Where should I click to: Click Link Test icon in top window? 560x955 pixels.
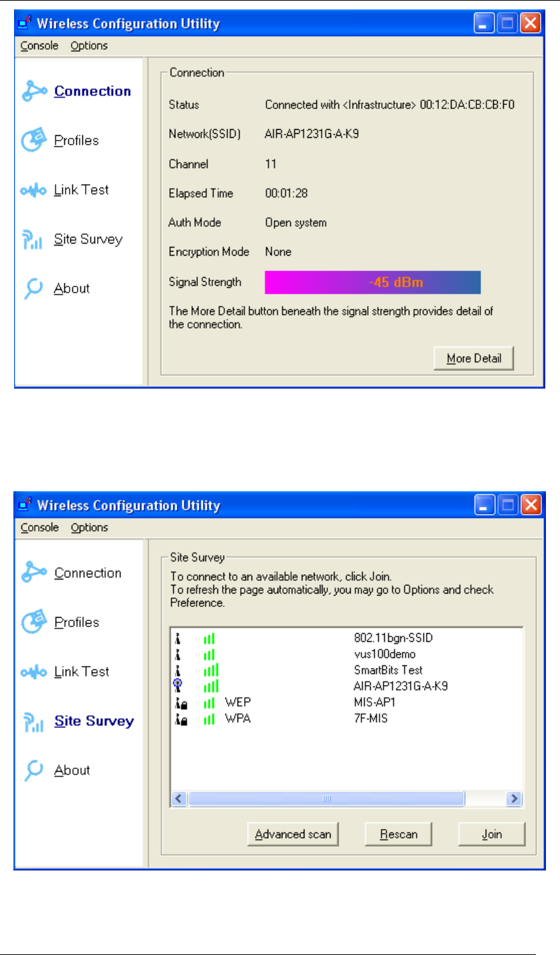click(x=33, y=190)
